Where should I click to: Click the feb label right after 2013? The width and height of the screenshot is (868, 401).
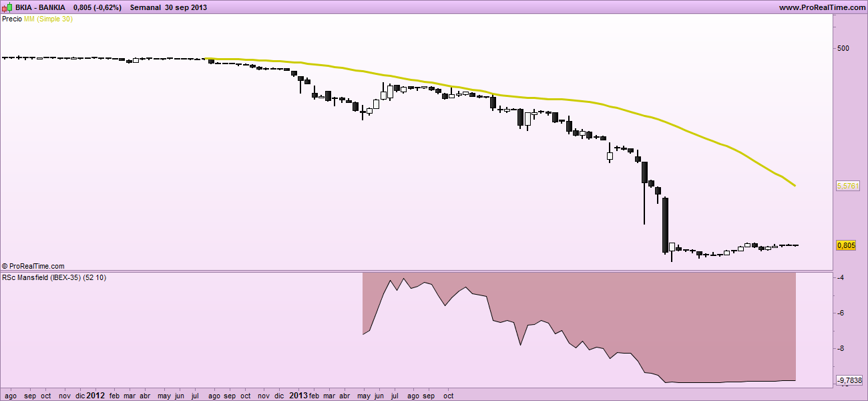[314, 396]
